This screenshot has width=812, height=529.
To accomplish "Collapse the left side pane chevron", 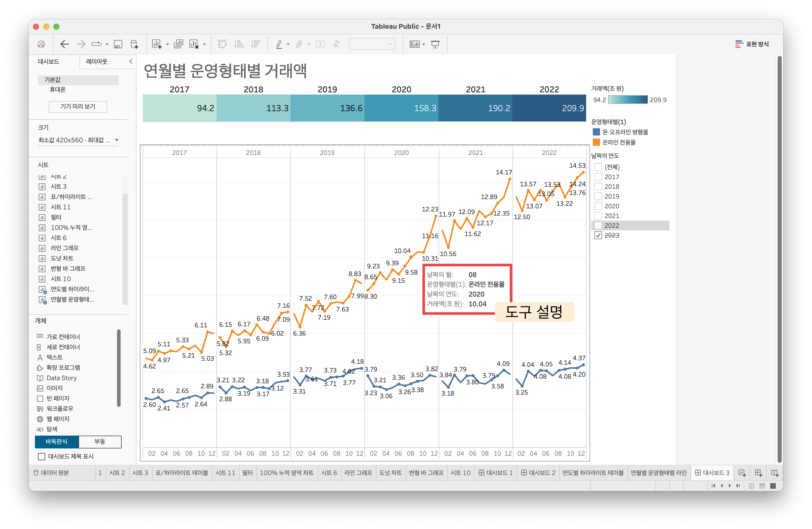I will pyautogui.click(x=131, y=61).
